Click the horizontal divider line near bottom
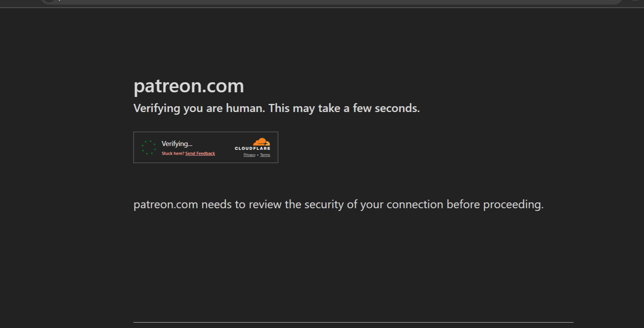The width and height of the screenshot is (644, 328). click(x=353, y=322)
